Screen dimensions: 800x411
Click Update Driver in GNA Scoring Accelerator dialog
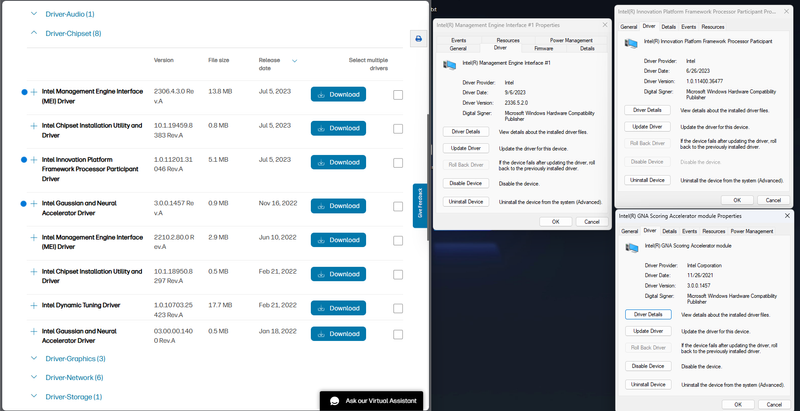(x=648, y=331)
